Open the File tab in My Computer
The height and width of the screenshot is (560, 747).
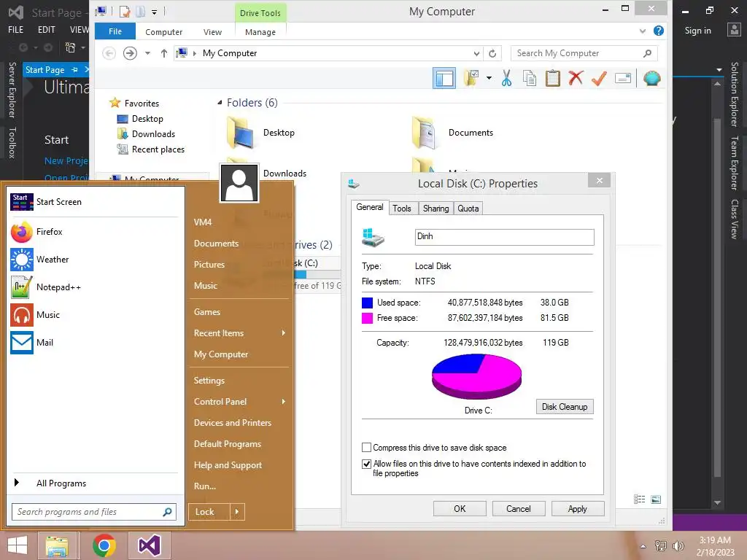pos(115,31)
